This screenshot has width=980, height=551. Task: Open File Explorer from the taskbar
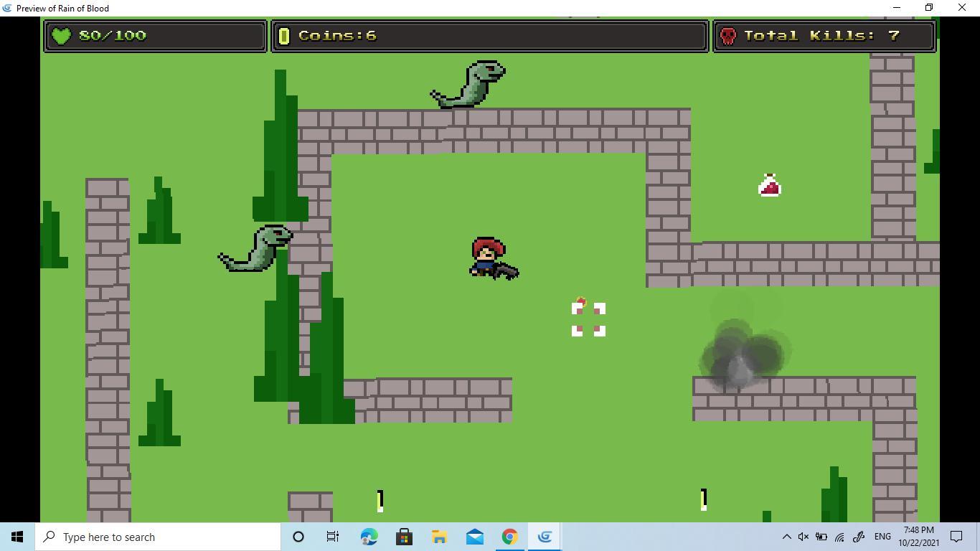point(439,537)
